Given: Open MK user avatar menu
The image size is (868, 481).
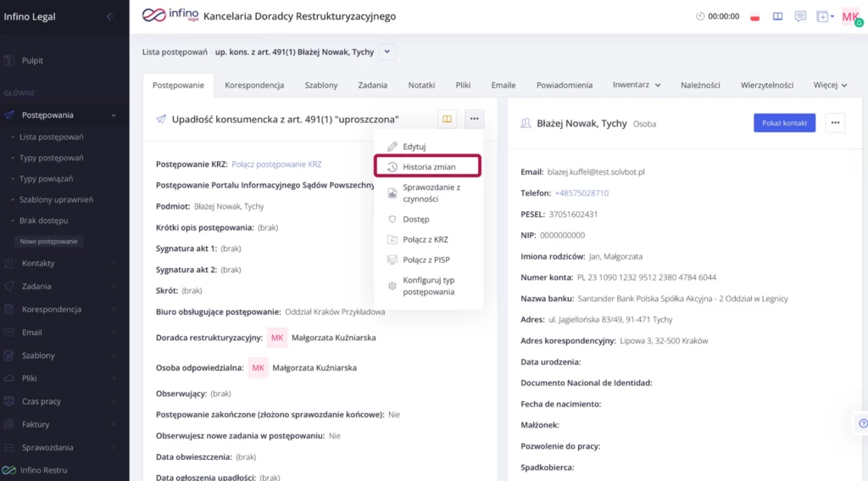Looking at the screenshot, I should click(x=851, y=17).
